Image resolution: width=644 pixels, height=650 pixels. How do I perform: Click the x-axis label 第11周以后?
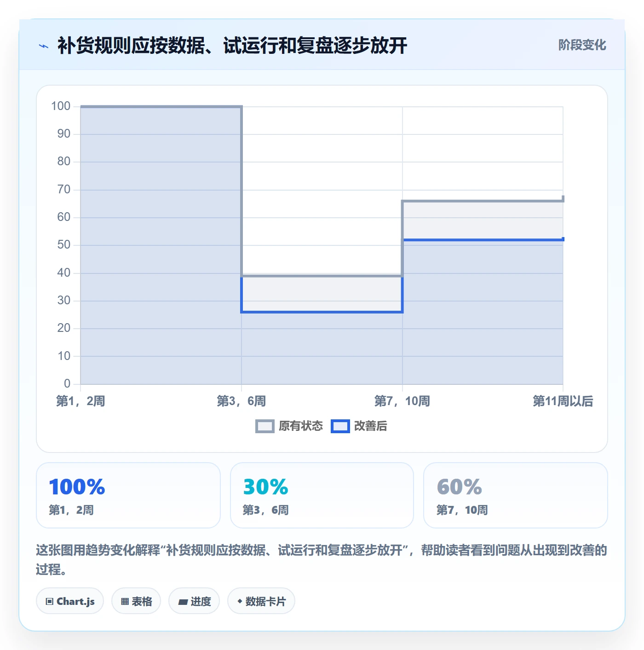(563, 401)
